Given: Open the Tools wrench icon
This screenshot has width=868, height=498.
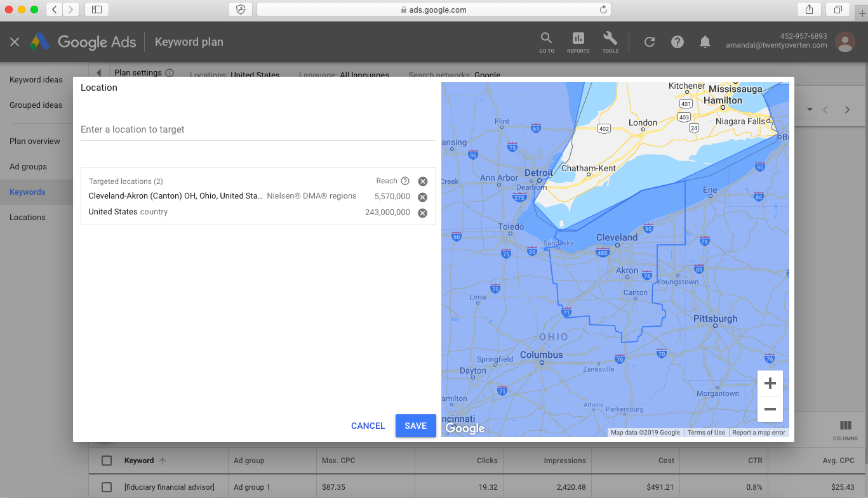Looking at the screenshot, I should coord(610,42).
